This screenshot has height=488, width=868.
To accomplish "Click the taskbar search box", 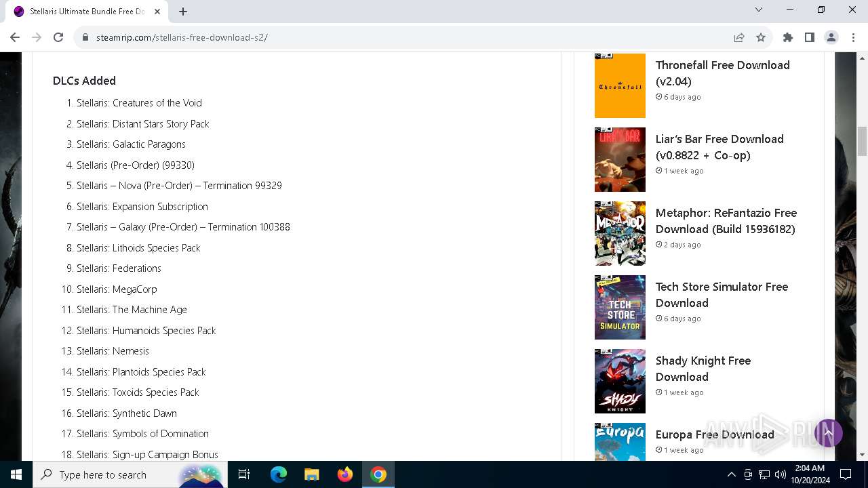I will 130,474.
